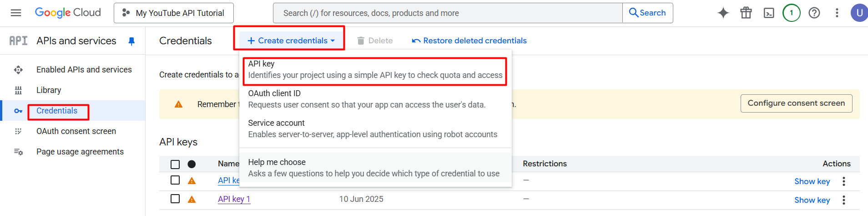The width and height of the screenshot is (868, 216).
Task: Choose API key from the credentials menu
Action: [375, 69]
